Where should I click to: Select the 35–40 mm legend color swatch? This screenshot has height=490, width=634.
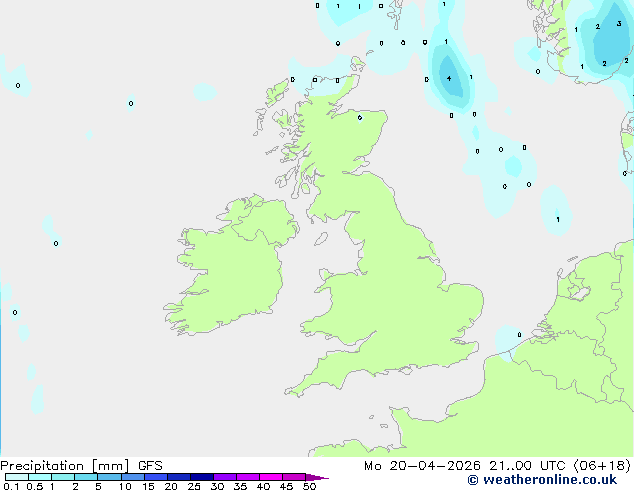pos(247,477)
